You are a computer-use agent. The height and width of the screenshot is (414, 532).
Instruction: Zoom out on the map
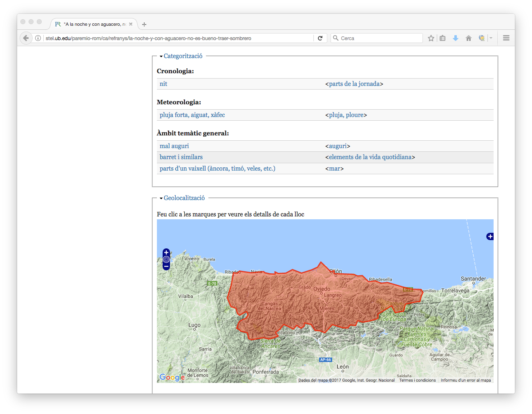coord(166,267)
